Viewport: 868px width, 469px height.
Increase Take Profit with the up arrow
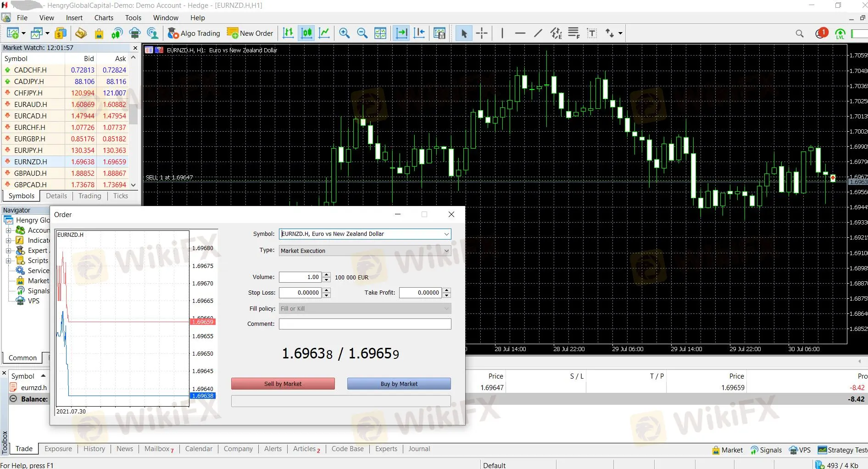tap(447, 290)
